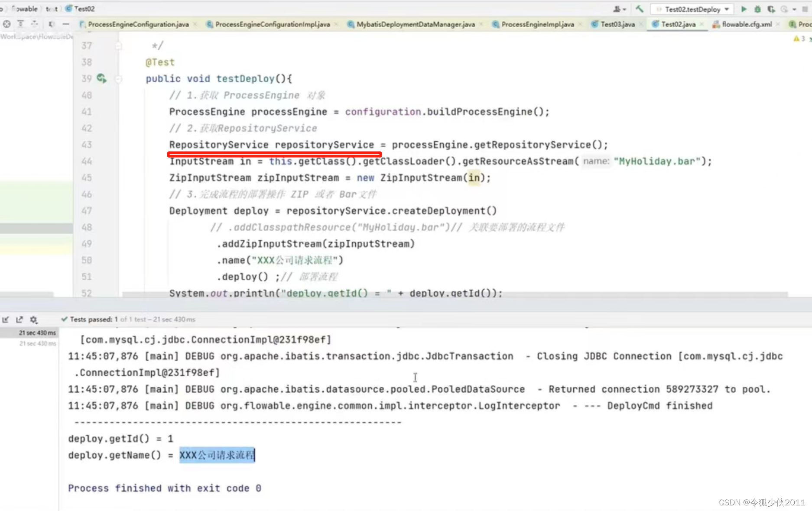Run Test02.testDeploy with the green play button
The image size is (812, 511).
pyautogui.click(x=744, y=9)
